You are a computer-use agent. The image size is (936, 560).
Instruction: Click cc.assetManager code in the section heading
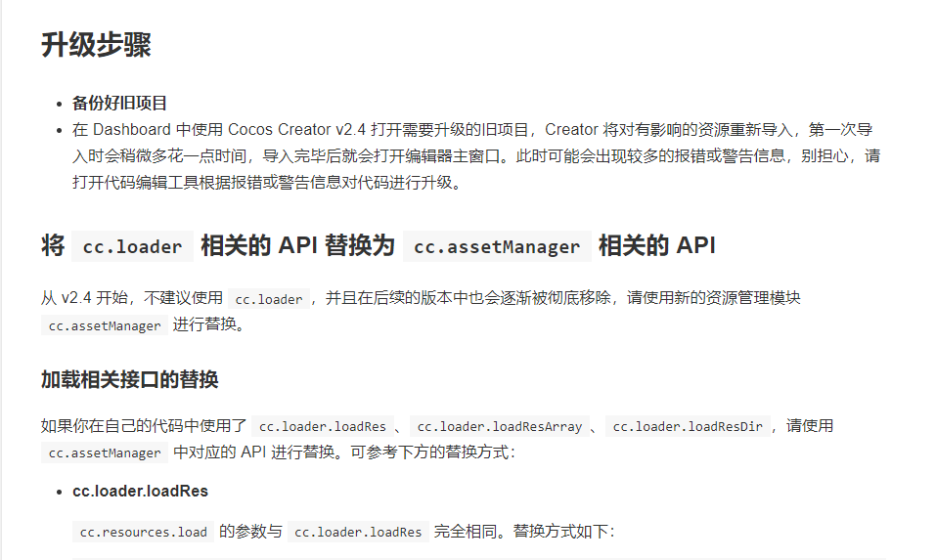pos(497,246)
